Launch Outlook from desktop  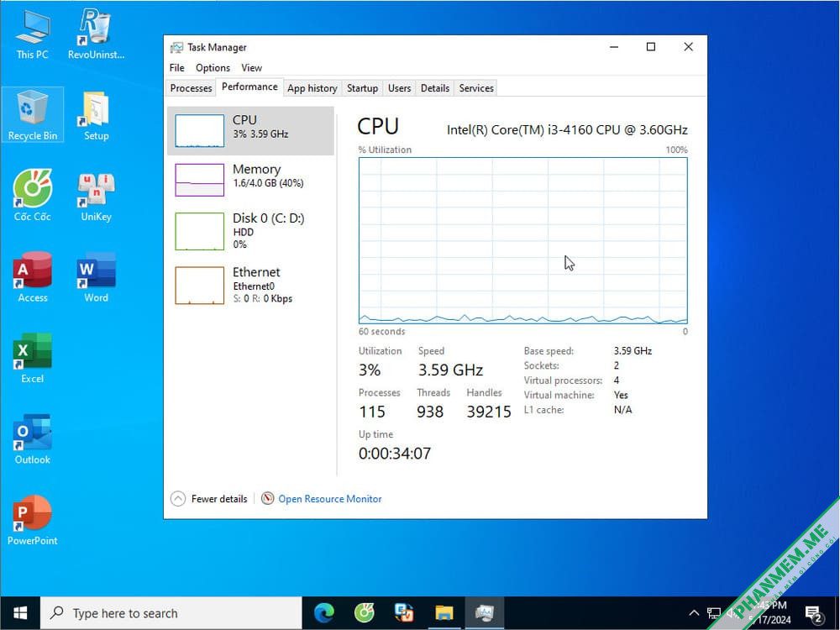(x=32, y=439)
